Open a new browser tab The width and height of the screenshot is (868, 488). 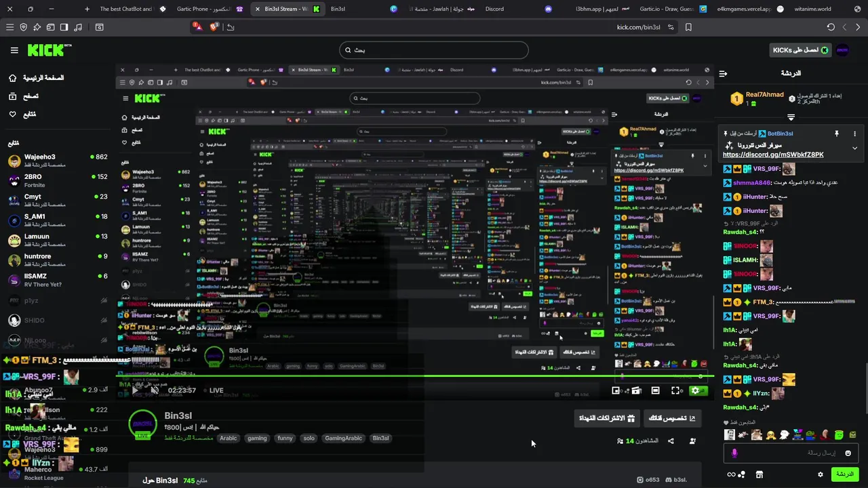tap(87, 9)
